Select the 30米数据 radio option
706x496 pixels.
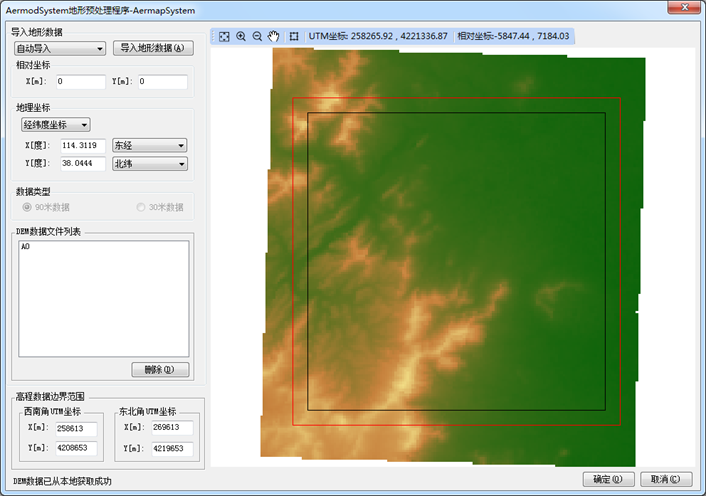click(141, 207)
